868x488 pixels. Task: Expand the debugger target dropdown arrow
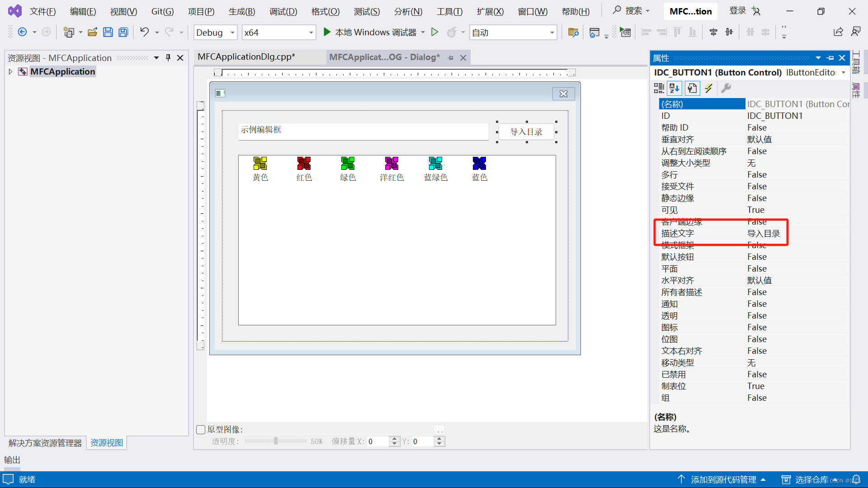423,32
